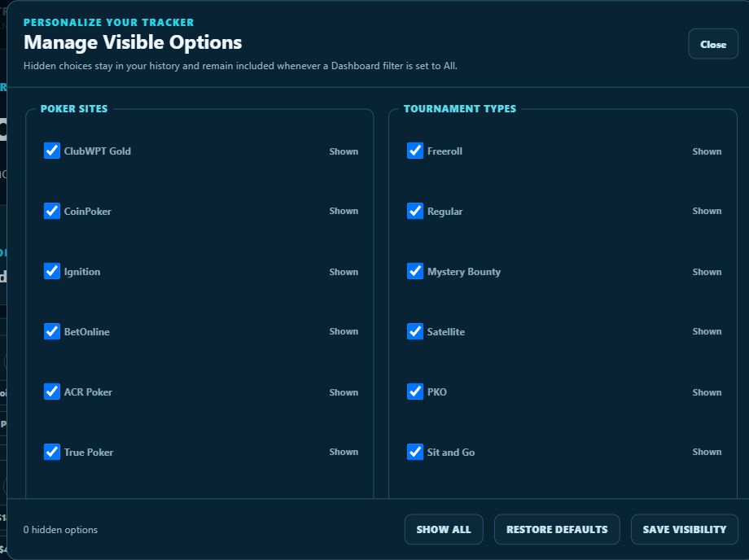Click the TOURNAMENT TYPES group heading
This screenshot has width=749, height=560.
pyautogui.click(x=459, y=108)
